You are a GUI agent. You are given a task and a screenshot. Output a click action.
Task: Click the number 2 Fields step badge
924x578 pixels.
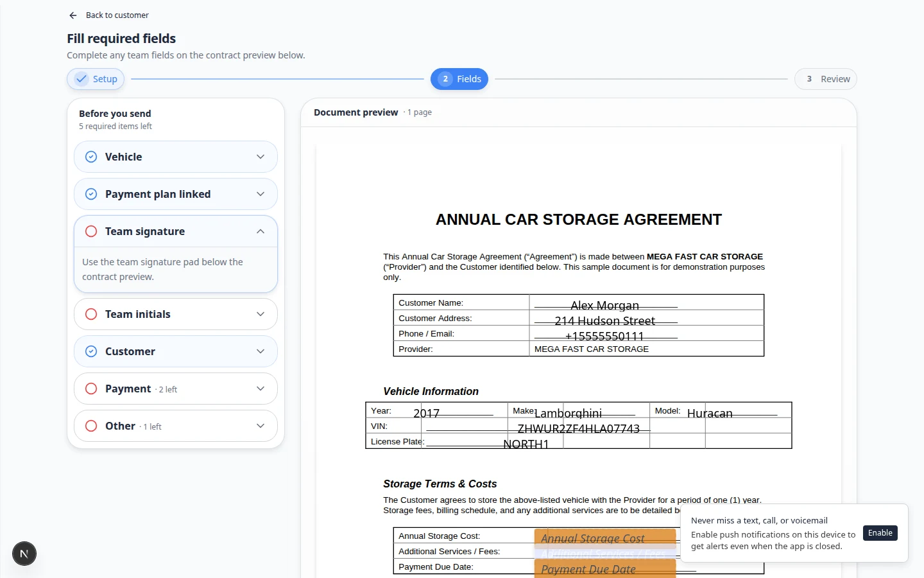tap(445, 79)
